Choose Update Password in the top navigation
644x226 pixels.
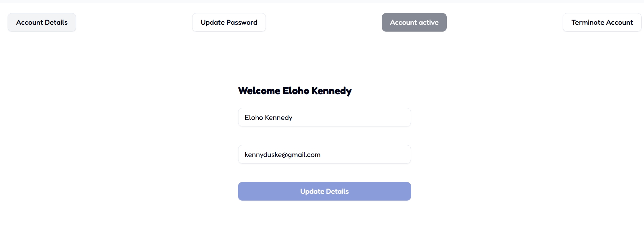[x=229, y=22]
